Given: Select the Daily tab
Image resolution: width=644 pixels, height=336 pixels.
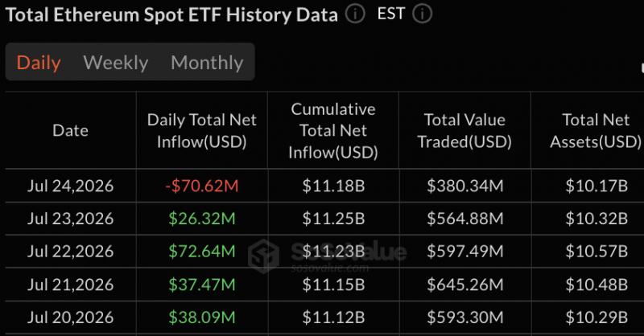Looking at the screenshot, I should tap(39, 63).
